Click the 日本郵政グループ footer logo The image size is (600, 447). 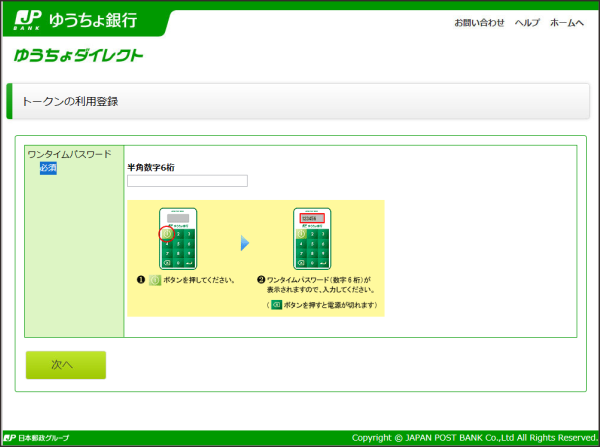coord(36,438)
